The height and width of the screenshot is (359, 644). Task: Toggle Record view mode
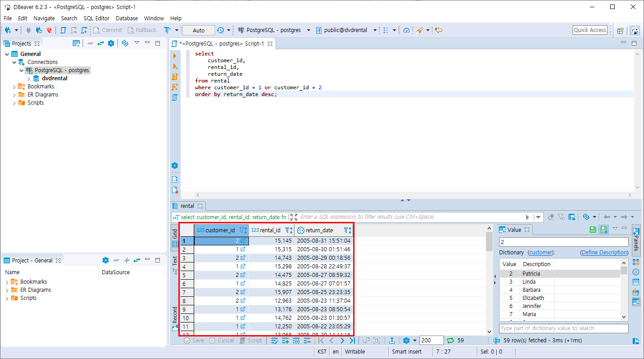tap(175, 318)
